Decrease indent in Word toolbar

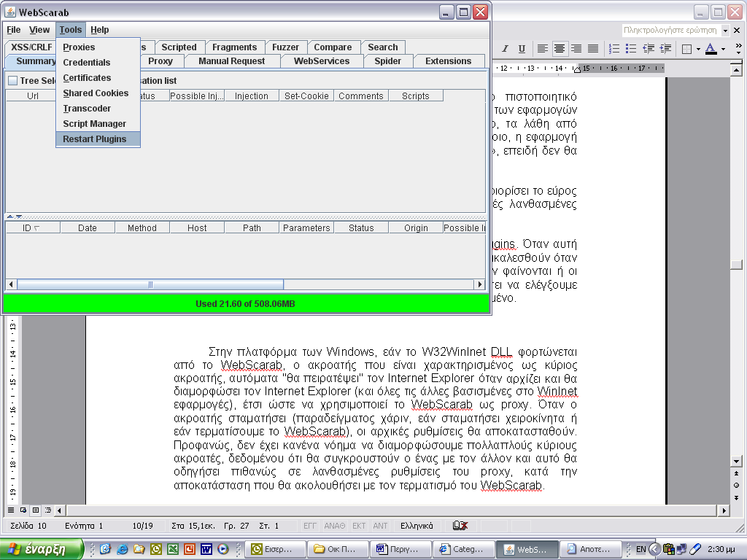(x=649, y=49)
